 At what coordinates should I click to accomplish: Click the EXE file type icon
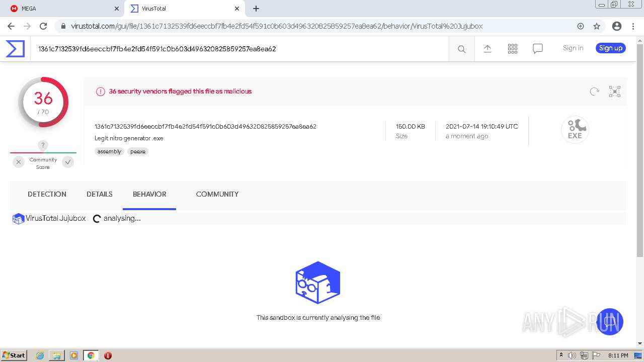click(x=575, y=129)
